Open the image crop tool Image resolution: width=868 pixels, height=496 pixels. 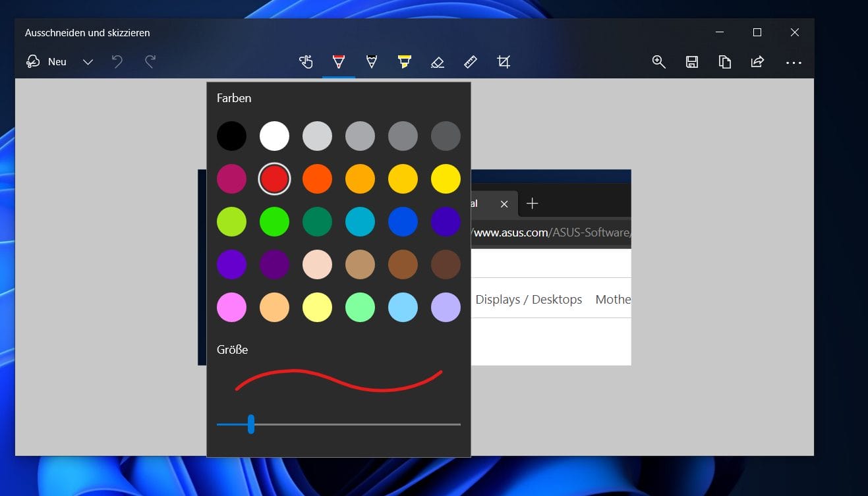pos(504,61)
